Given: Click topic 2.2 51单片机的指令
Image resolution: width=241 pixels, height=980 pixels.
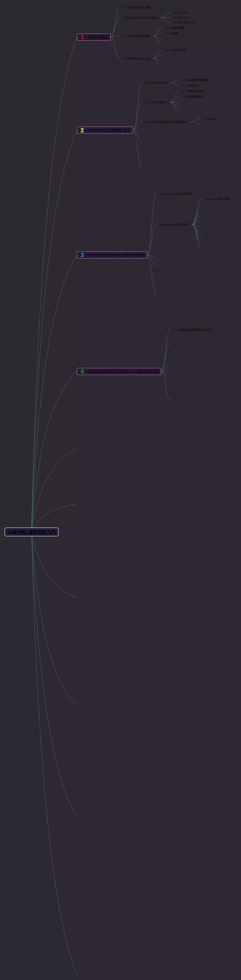Looking at the screenshot, I should [x=156, y=102].
